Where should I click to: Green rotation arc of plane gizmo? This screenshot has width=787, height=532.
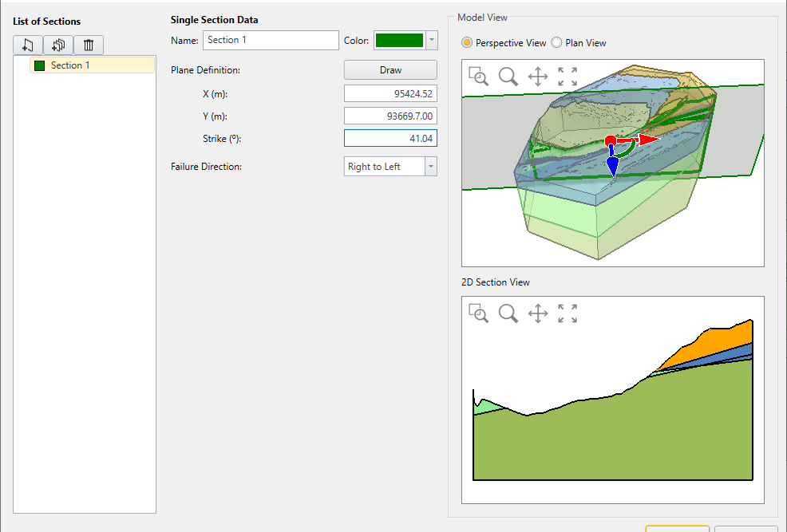[x=628, y=150]
